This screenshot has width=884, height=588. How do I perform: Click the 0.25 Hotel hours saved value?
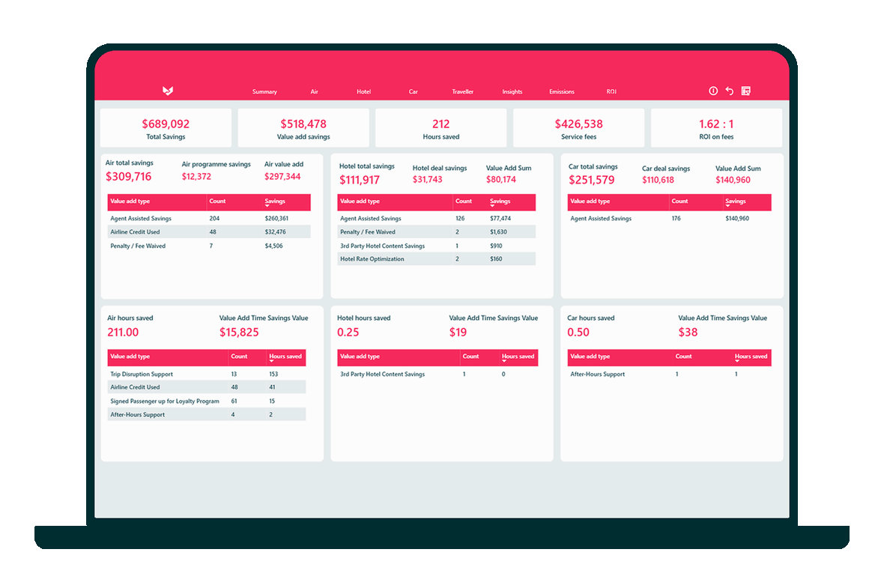pos(348,332)
